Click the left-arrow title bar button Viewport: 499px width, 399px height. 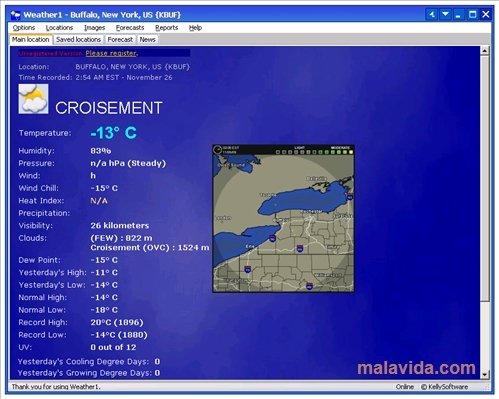pyautogui.click(x=432, y=15)
